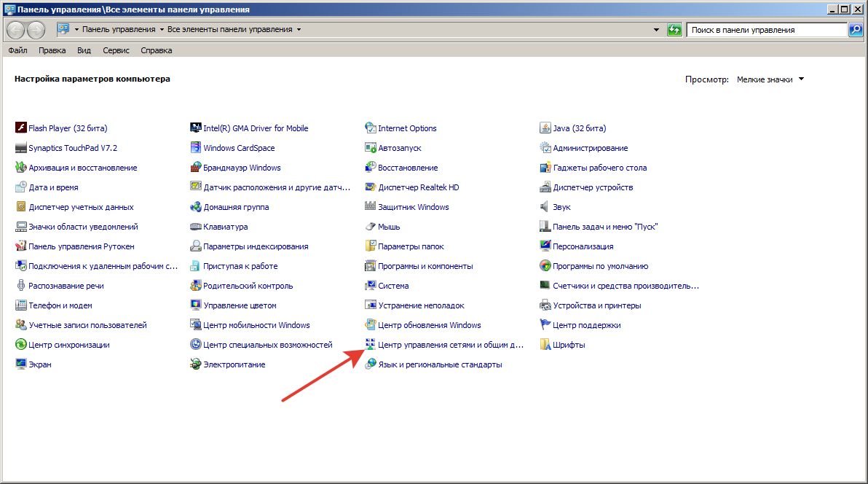Image resolution: width=868 pixels, height=484 pixels.
Task: Open the Справка menu
Action: pos(156,50)
